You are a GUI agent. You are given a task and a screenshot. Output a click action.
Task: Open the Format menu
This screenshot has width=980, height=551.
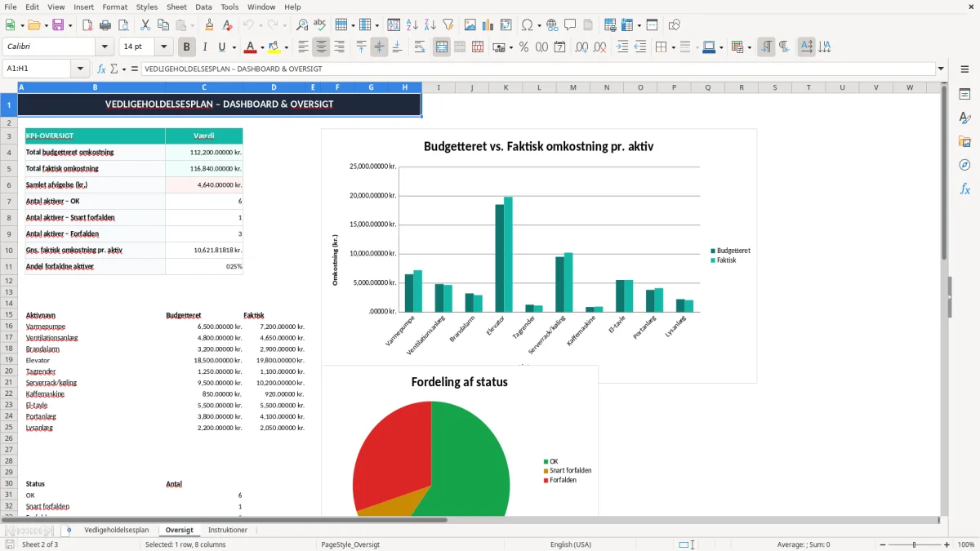[114, 7]
